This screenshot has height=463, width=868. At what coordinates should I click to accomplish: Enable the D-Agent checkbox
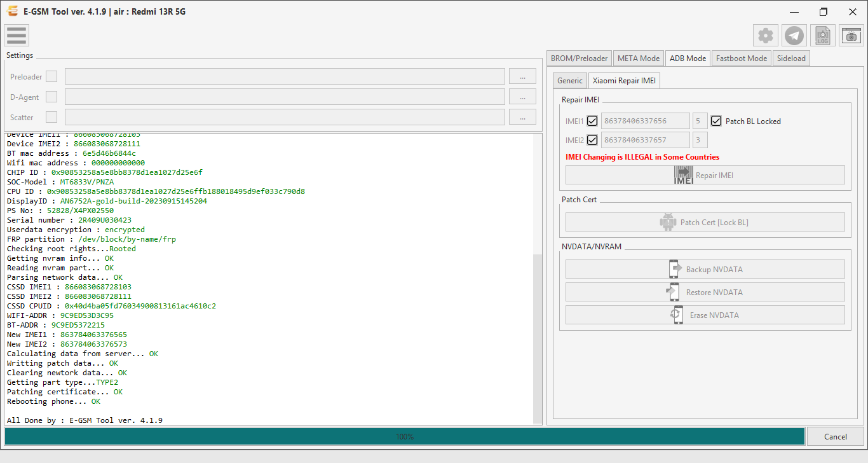click(51, 97)
